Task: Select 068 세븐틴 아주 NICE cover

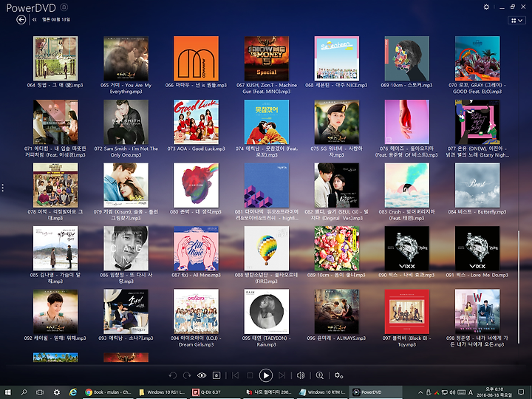Action: point(337,58)
